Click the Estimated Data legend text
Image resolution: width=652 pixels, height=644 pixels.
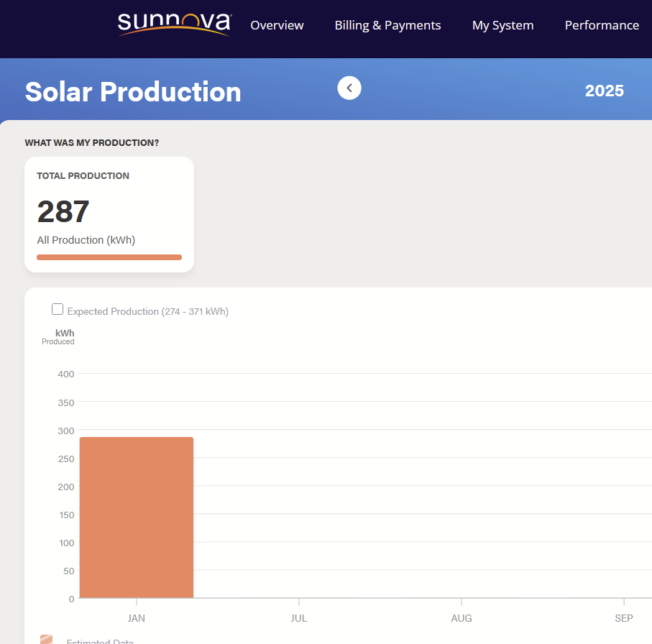click(100, 640)
